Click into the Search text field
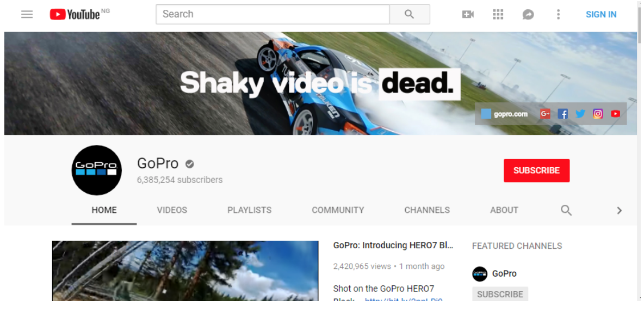Viewport: 644px width, 318px height. tap(273, 14)
